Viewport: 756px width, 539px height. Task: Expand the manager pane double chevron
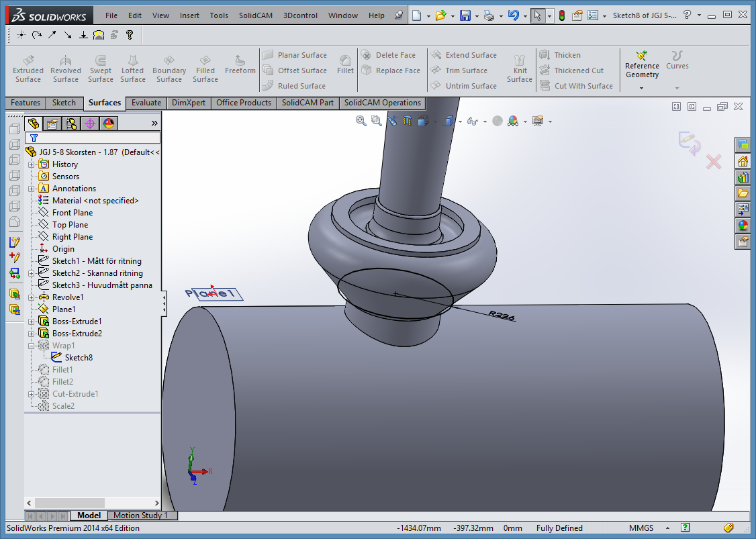(154, 124)
